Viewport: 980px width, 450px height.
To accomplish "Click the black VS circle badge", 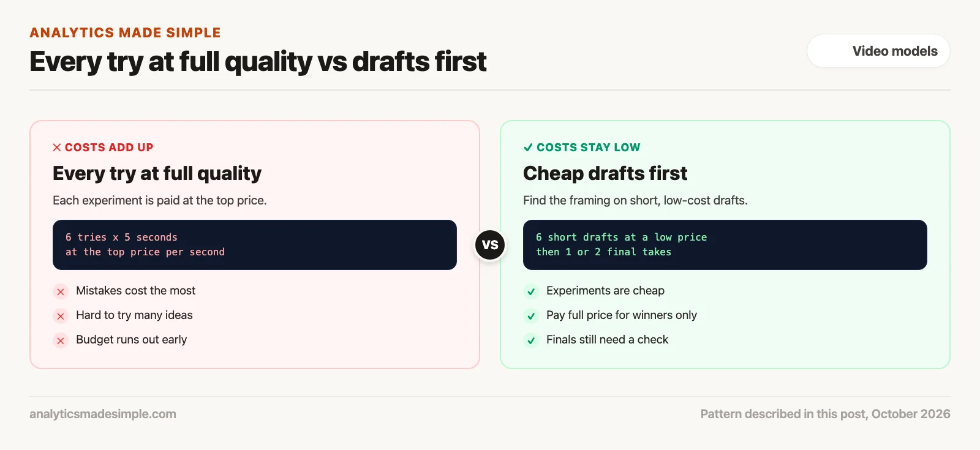I will [x=490, y=245].
